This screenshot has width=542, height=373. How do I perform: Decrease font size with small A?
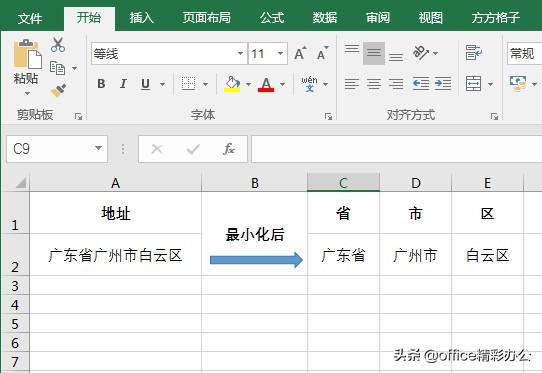pos(323,53)
